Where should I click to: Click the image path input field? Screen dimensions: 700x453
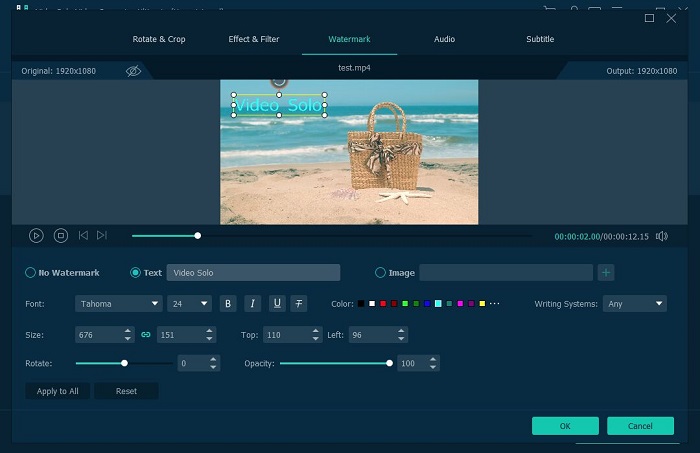[506, 273]
